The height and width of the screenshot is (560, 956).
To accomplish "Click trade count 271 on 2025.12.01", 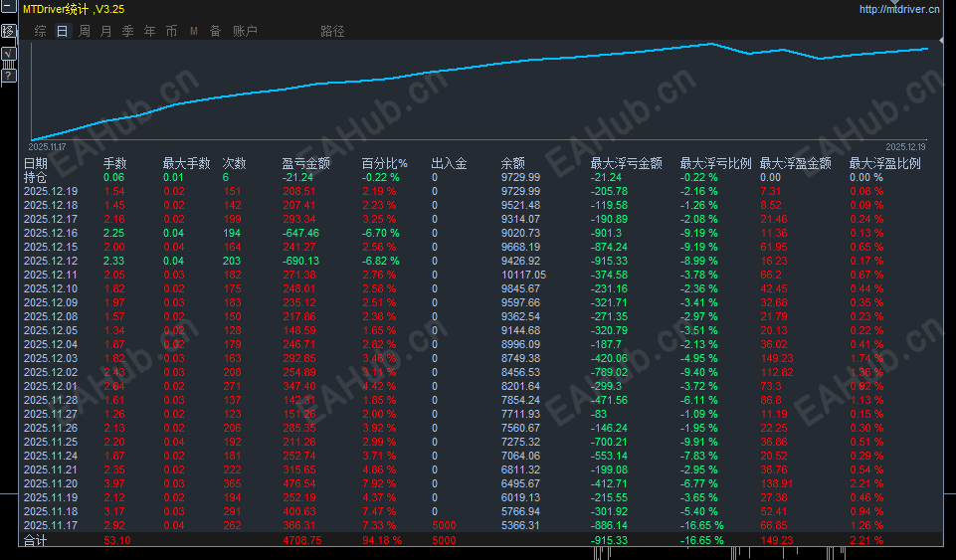I will tap(233, 386).
